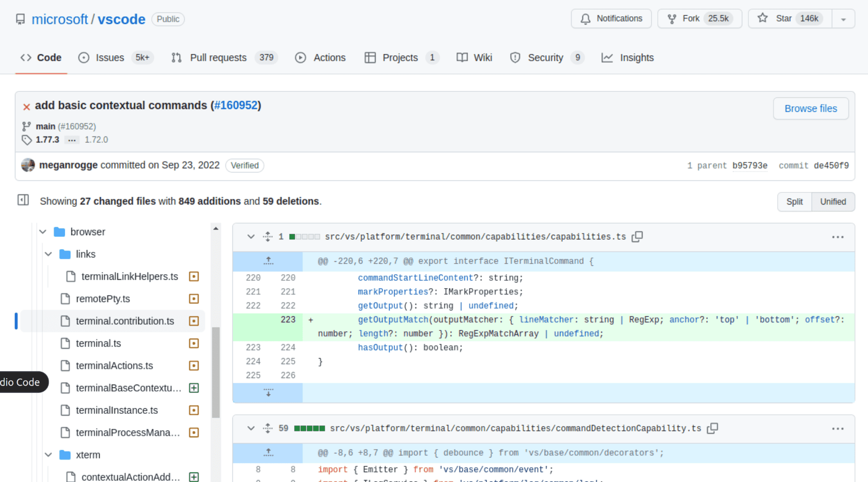Viewport: 868px width, 482px height.
Task: Switch to Split diff view
Action: click(794, 202)
